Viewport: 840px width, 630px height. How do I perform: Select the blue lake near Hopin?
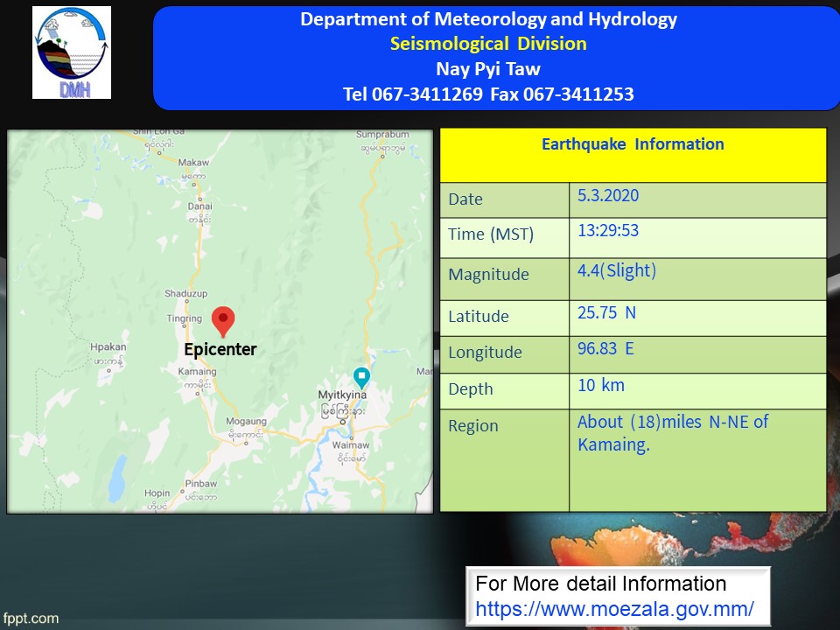click(x=115, y=479)
